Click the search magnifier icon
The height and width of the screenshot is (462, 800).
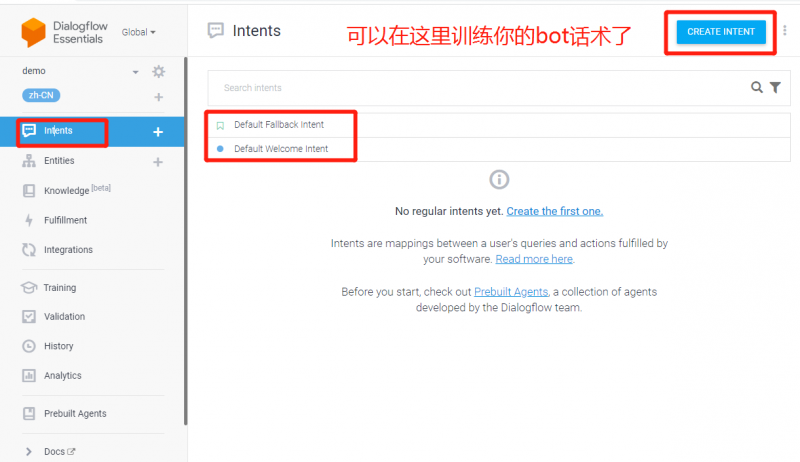coord(757,87)
